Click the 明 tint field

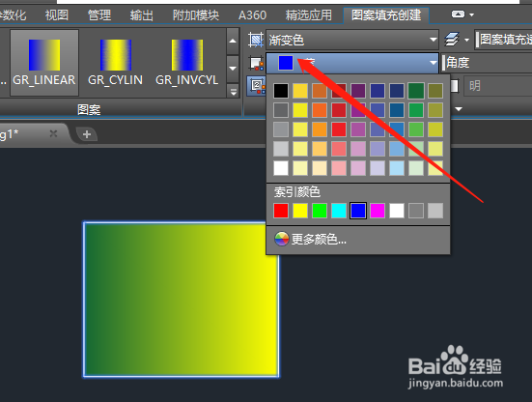point(497,86)
